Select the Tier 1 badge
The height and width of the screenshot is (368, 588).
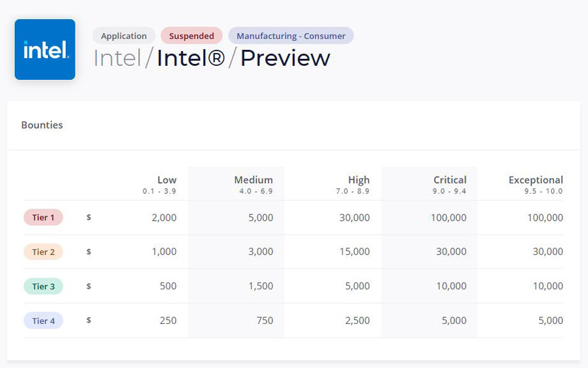point(43,218)
